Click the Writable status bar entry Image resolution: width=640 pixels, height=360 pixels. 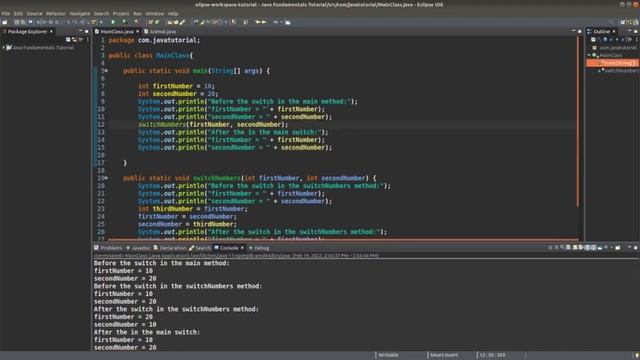388,355
